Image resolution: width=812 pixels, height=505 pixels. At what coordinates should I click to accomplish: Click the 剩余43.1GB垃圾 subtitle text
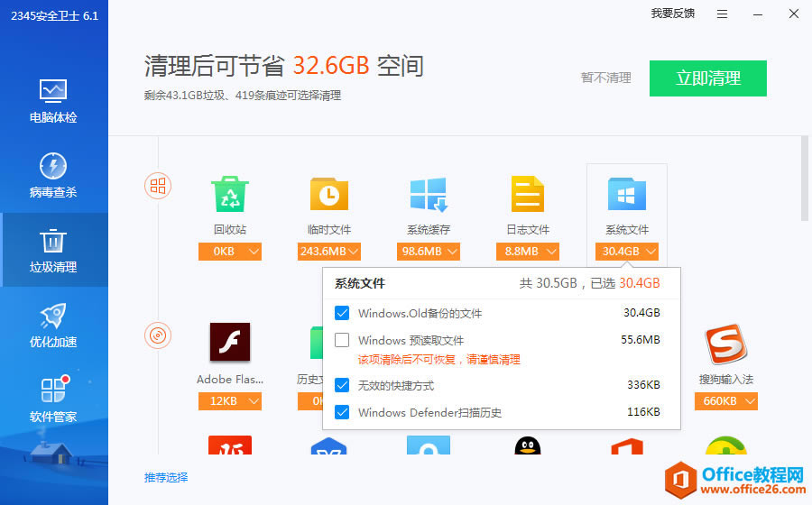(243, 96)
